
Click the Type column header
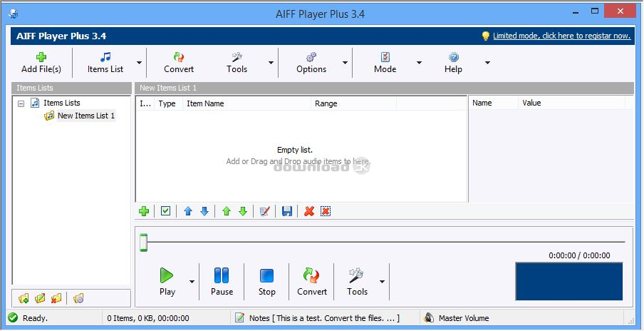(x=167, y=103)
